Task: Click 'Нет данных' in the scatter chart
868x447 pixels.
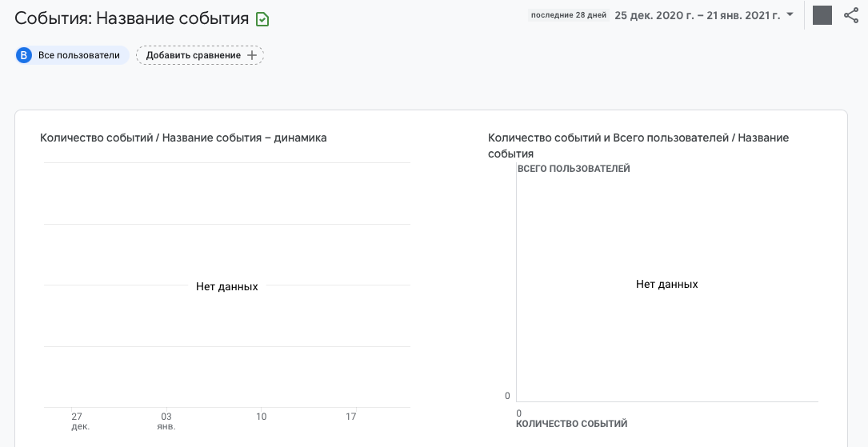Action: coord(667,285)
